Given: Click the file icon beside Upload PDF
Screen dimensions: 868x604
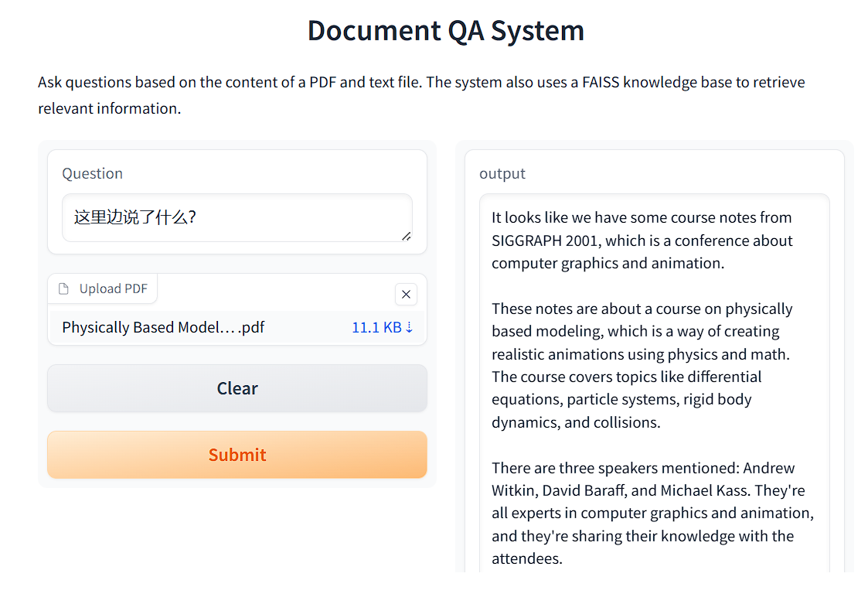Looking at the screenshot, I should (64, 288).
